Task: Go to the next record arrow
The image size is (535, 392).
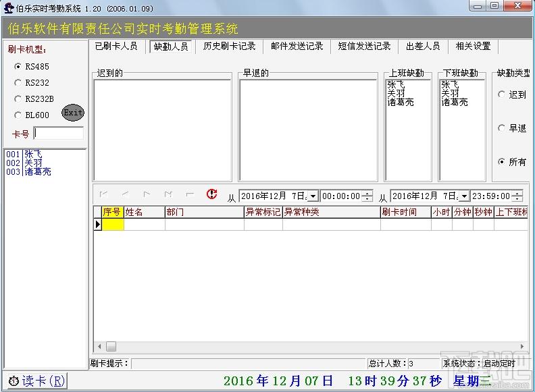Action: [x=147, y=194]
